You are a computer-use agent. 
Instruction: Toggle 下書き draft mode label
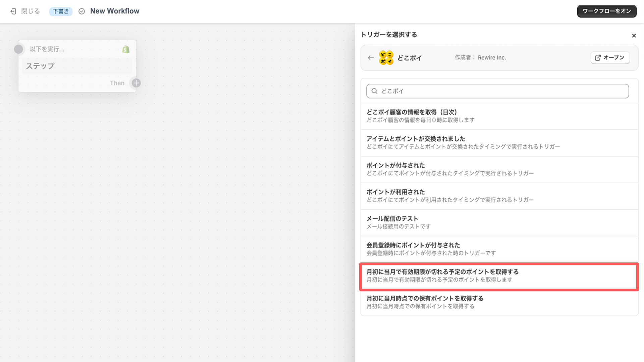pos(61,11)
